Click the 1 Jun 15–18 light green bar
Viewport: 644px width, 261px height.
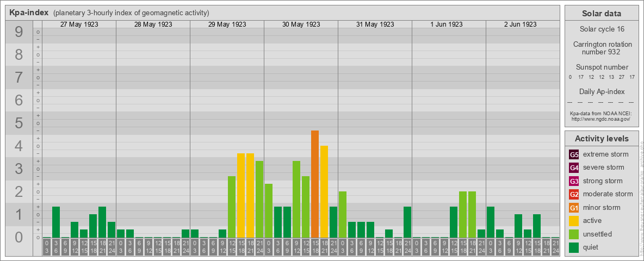[463, 215]
